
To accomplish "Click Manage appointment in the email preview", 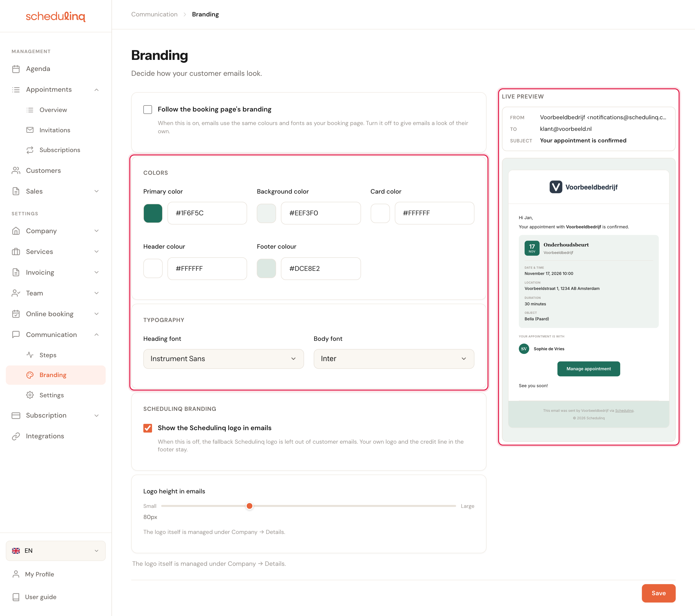I will [589, 369].
